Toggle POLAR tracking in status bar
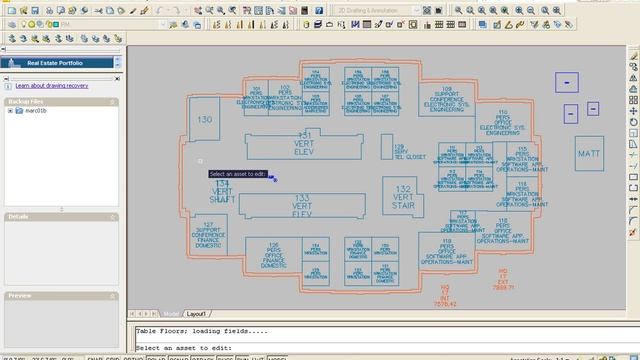The width and height of the screenshot is (640, 360). point(156,358)
